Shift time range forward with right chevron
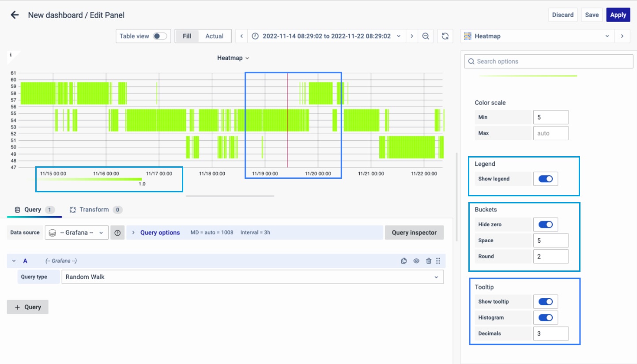The height and width of the screenshot is (364, 637). (411, 36)
